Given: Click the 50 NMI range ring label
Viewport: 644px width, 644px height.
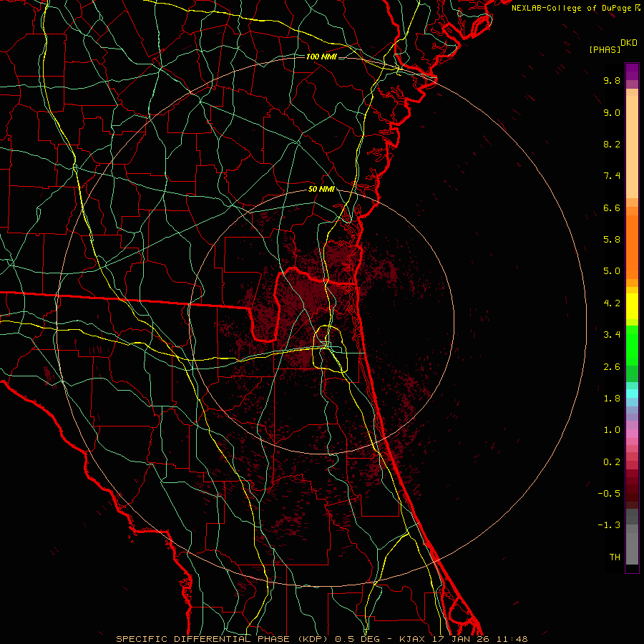Looking at the screenshot, I should (321, 189).
